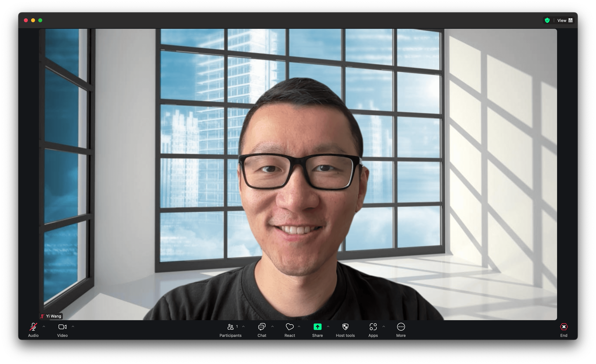The width and height of the screenshot is (596, 364).
Task: Click the muted mic icon beside Yi Wang
Action: click(x=42, y=316)
